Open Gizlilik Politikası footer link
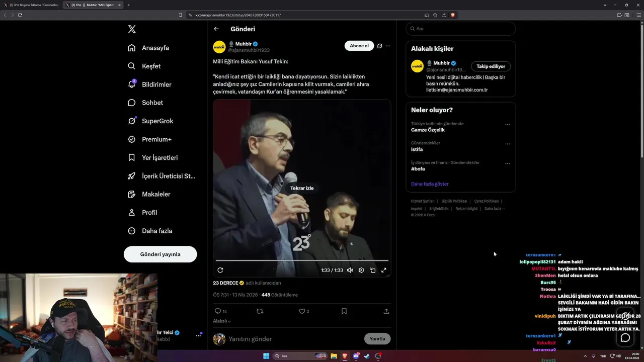Screen dimensions: 644x362 (454, 201)
